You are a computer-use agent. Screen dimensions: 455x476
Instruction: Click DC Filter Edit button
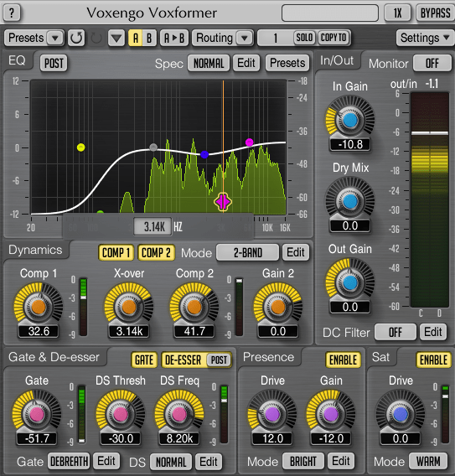click(x=433, y=332)
